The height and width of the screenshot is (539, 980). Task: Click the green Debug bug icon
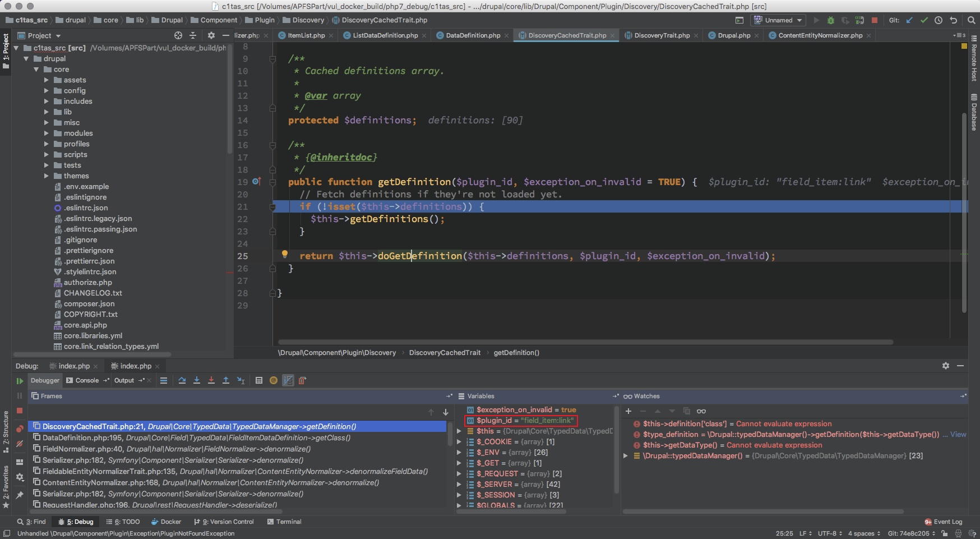[x=831, y=20]
